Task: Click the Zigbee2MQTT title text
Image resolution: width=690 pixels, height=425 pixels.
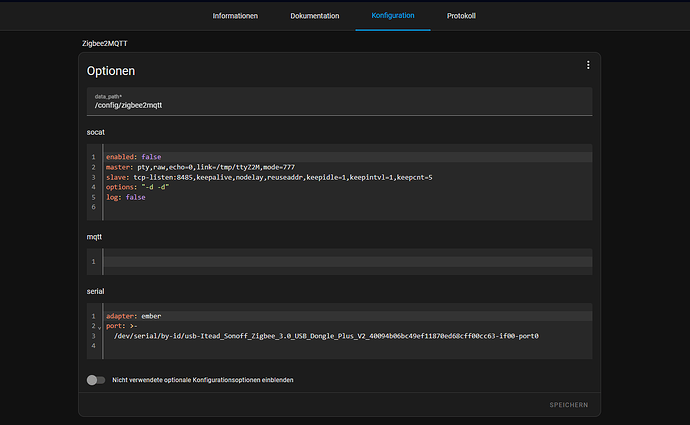Action: click(105, 44)
